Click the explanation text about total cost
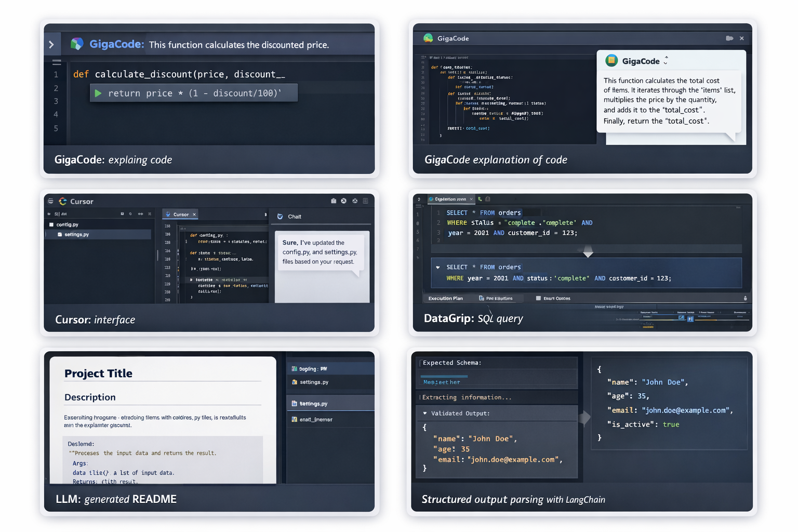 pos(670,101)
